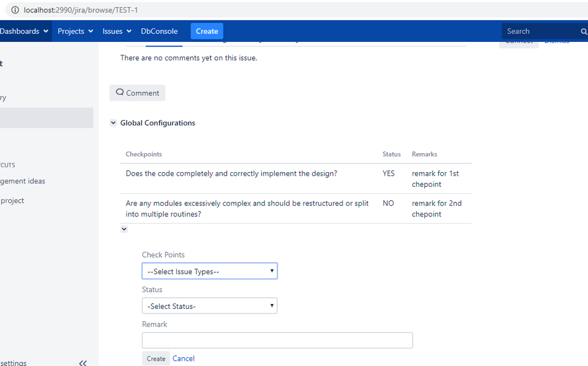Open the Projects menu
The width and height of the screenshot is (588, 366).
click(x=75, y=31)
